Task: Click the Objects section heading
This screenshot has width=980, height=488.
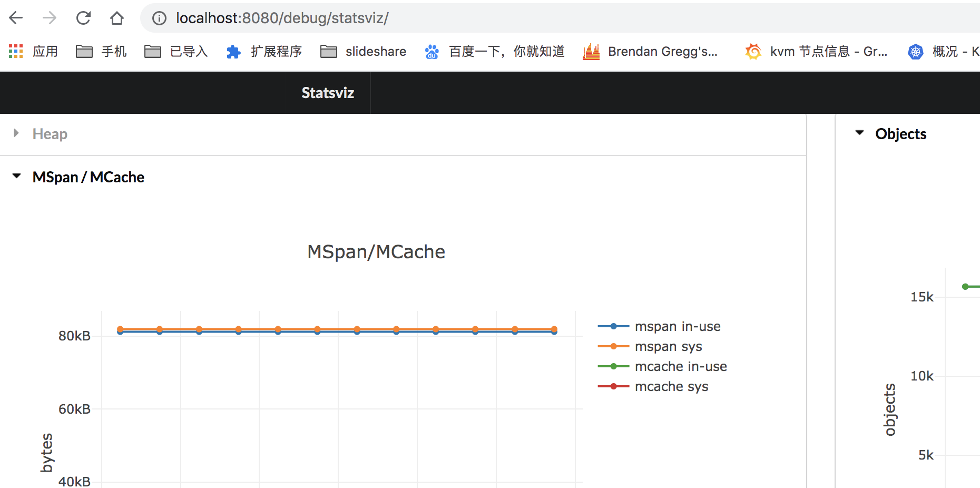Action: (x=901, y=134)
